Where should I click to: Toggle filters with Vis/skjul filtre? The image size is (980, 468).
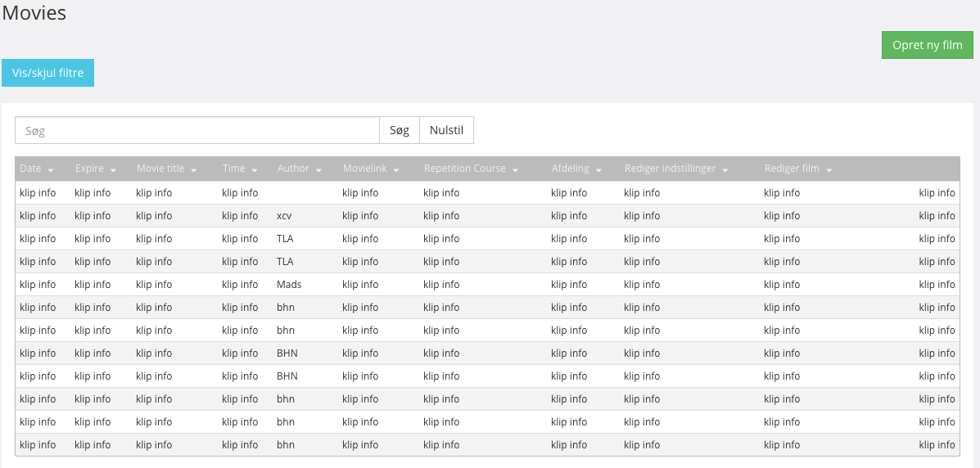[x=48, y=73]
